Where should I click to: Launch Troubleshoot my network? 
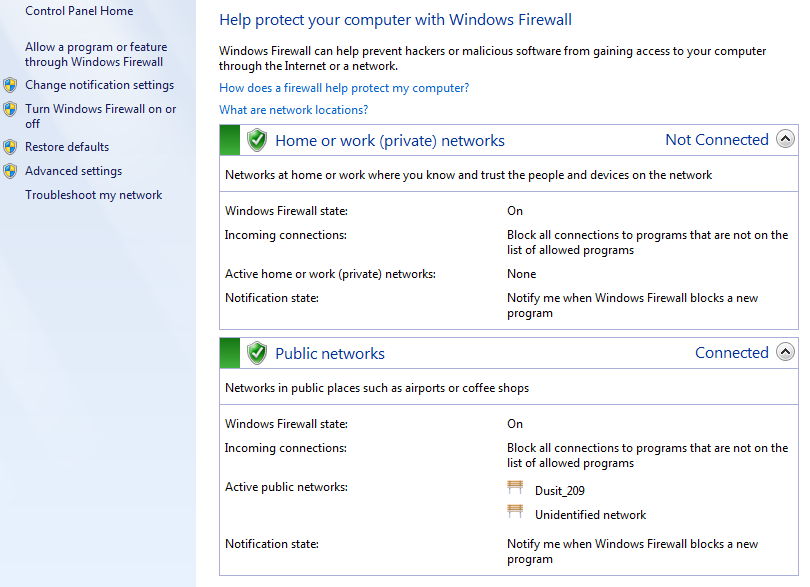[93, 195]
